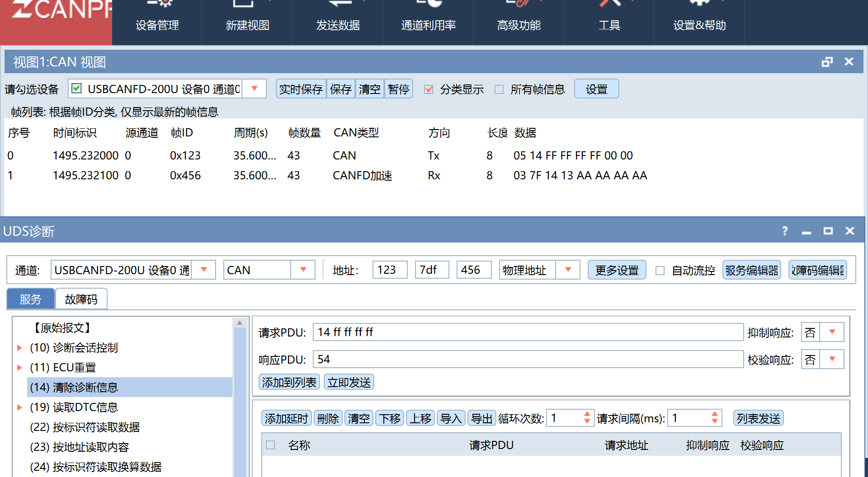This screenshot has height=477, width=868.
Task: Open the 工具 toolbar menu
Action: tap(609, 23)
